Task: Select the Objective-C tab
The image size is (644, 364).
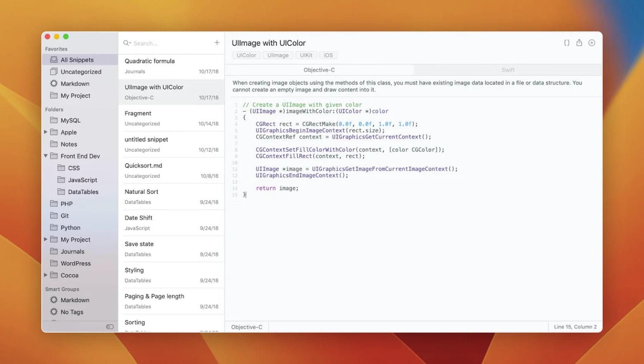Action: pyautogui.click(x=319, y=70)
